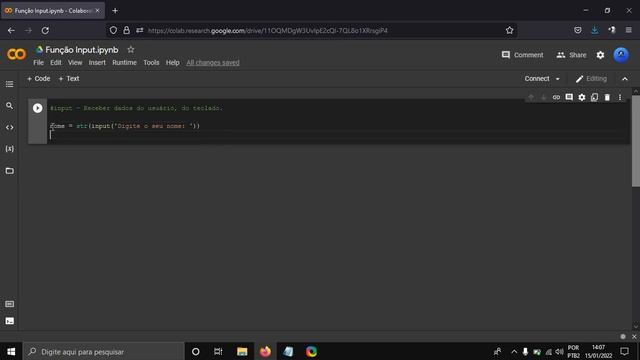Open the Windows Start menu
Image resolution: width=640 pixels, height=360 pixels.
[11, 351]
